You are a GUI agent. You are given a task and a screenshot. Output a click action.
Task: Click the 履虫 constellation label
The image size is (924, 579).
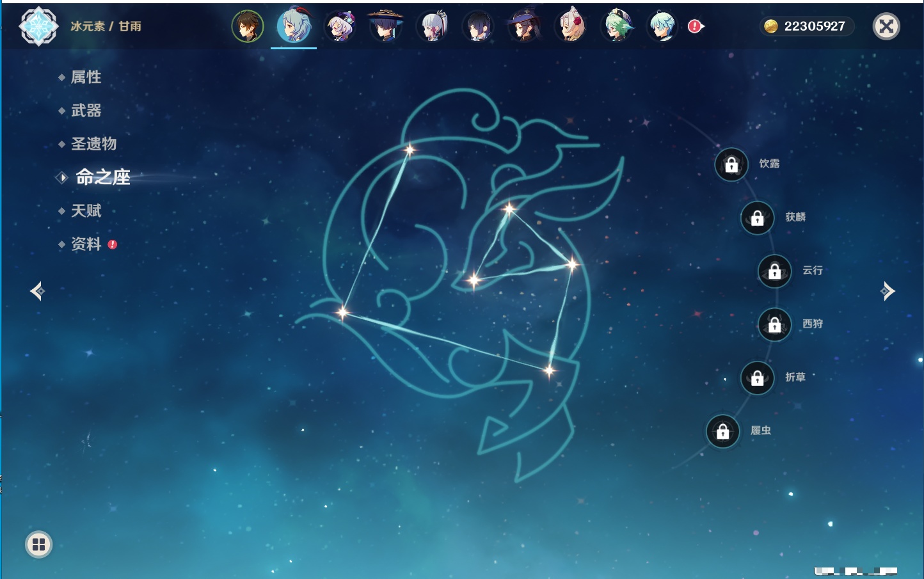point(761,431)
